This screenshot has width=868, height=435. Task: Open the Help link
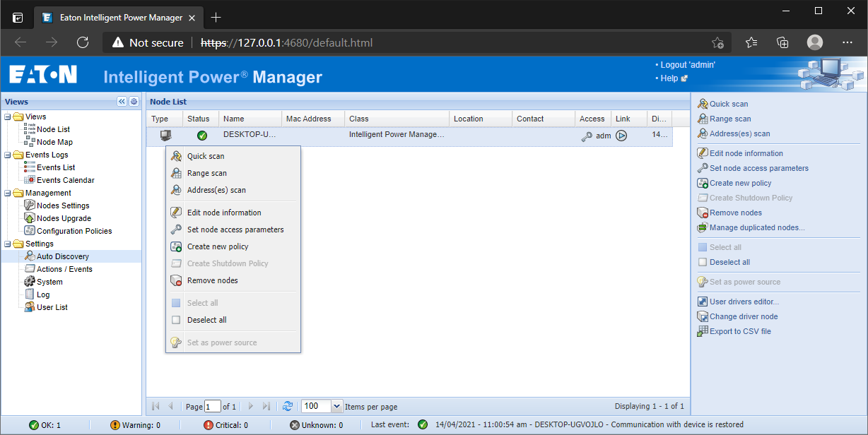[669, 78]
